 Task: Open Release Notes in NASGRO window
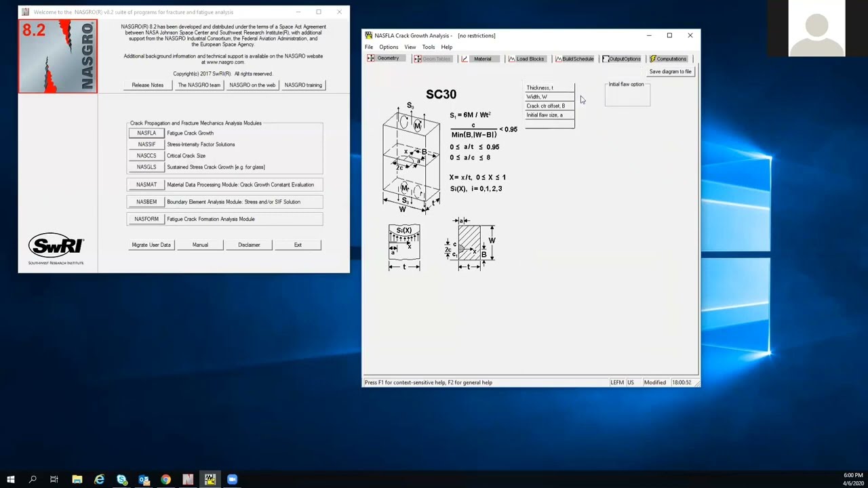tap(148, 85)
